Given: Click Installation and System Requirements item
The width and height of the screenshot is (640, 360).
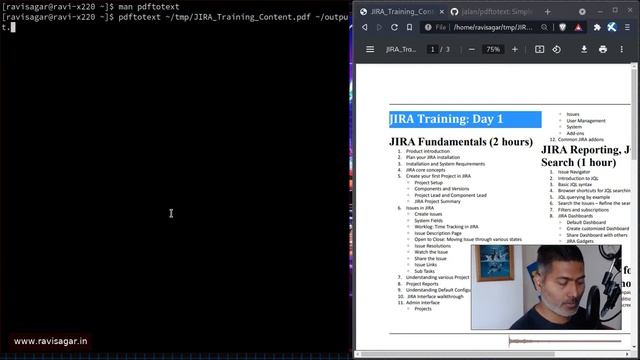Looking at the screenshot, I should pos(445,164).
